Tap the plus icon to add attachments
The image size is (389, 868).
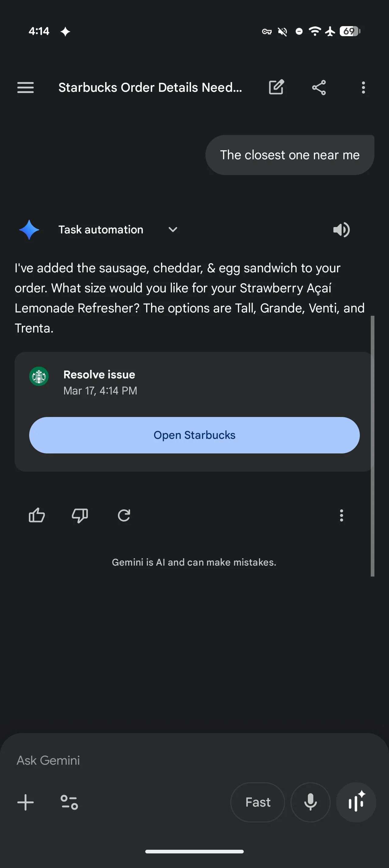point(26,802)
